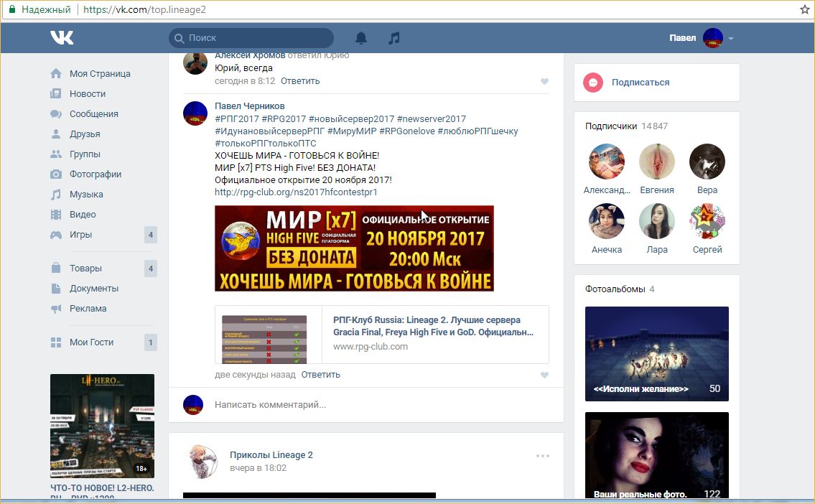The width and height of the screenshot is (815, 504).
Task: Click the person icon beside Друзья
Action: (55, 134)
